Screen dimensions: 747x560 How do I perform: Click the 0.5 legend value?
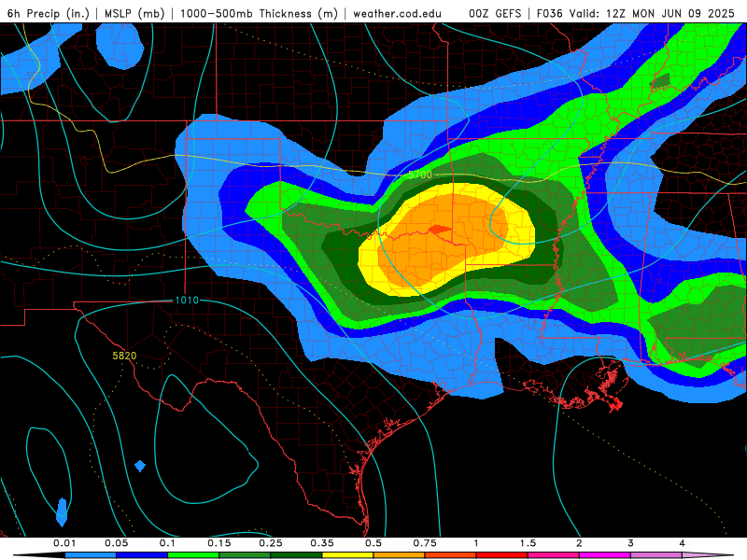(373, 543)
